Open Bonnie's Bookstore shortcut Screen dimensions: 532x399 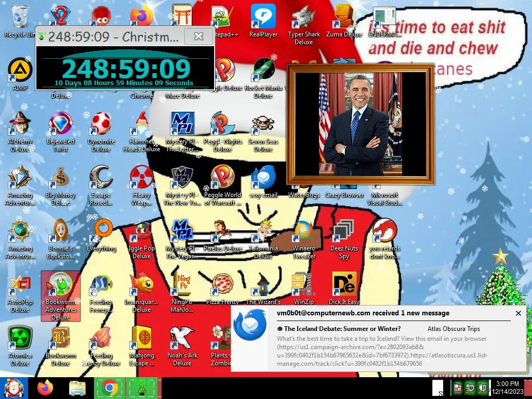click(x=60, y=239)
